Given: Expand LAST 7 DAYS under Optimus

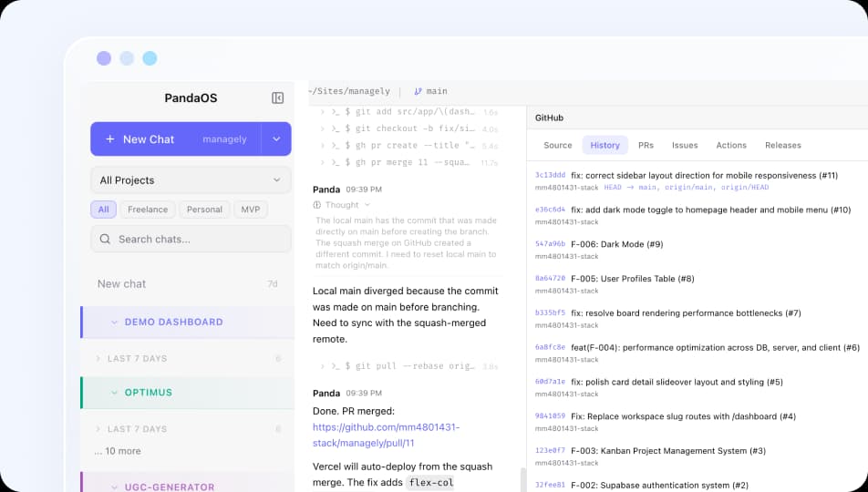Looking at the screenshot, I should coord(187,429).
